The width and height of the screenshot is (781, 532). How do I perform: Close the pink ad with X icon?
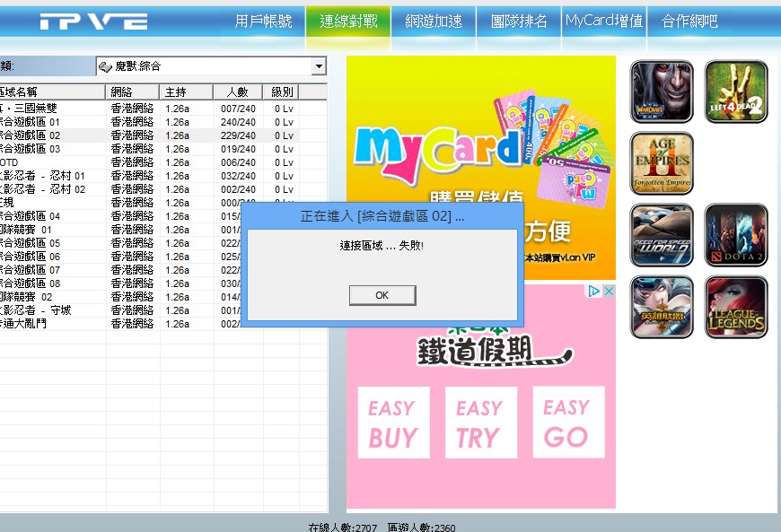tap(609, 292)
